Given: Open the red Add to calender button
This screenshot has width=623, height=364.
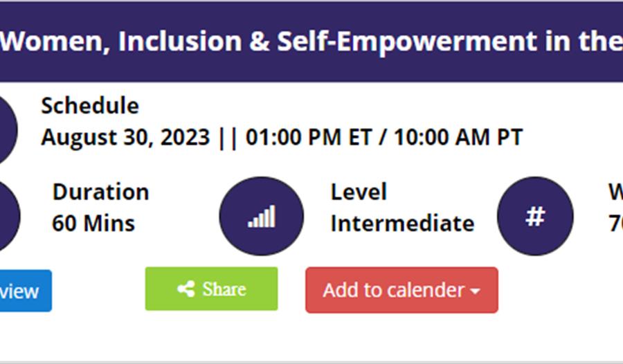Looking at the screenshot, I should pyautogui.click(x=401, y=290).
